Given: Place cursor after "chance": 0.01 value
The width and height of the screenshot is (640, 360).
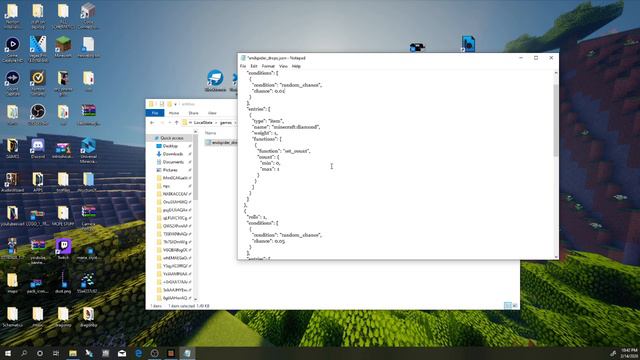Looking at the screenshot, I should pyautogui.click(x=285, y=91).
